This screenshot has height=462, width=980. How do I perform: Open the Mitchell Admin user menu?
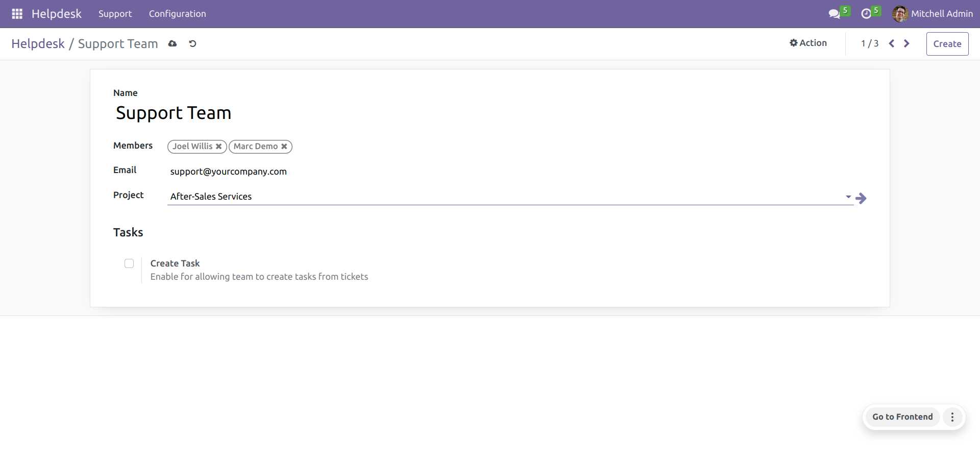[933, 14]
